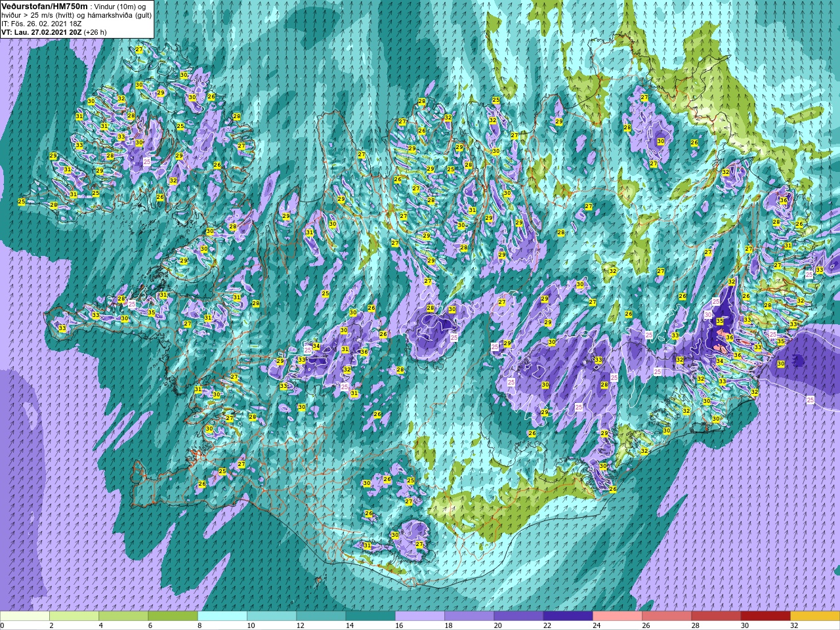
Task: Click the legend scale value 4
Action: 100,625
